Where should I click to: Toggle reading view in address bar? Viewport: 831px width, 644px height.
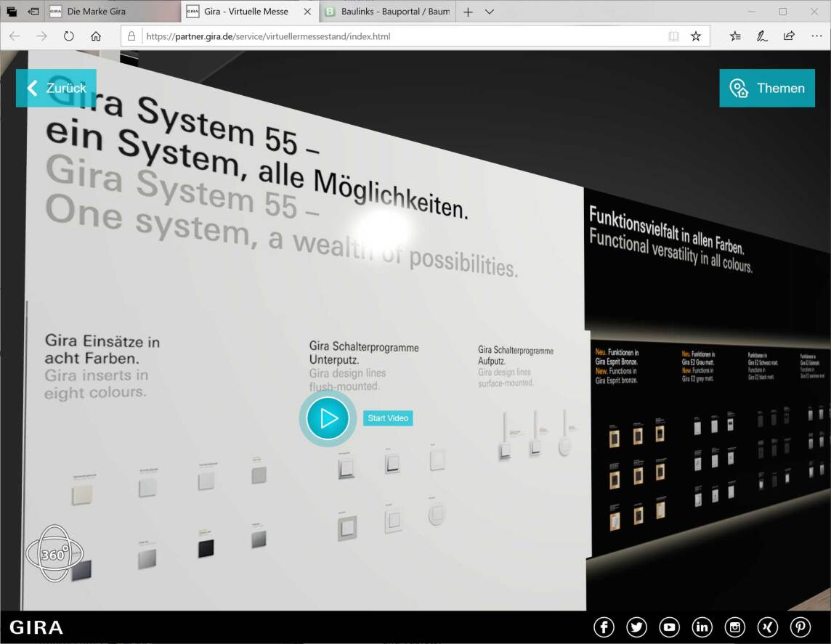tap(673, 36)
